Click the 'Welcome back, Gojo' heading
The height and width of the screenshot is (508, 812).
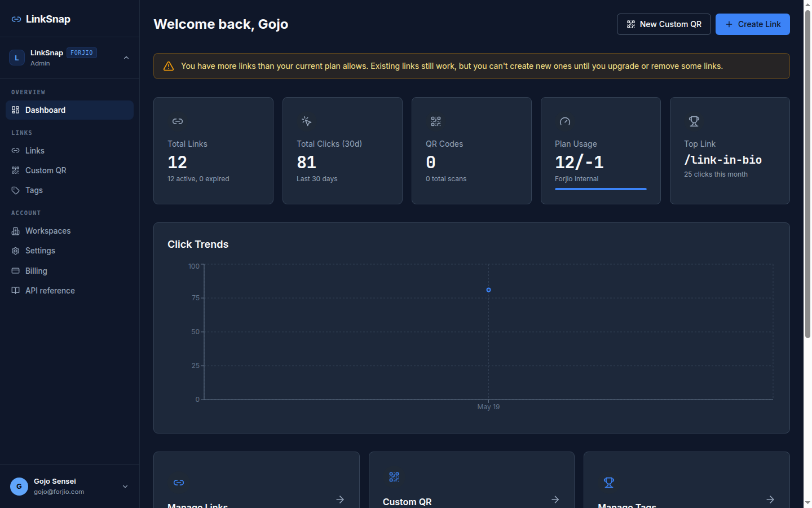(x=221, y=24)
